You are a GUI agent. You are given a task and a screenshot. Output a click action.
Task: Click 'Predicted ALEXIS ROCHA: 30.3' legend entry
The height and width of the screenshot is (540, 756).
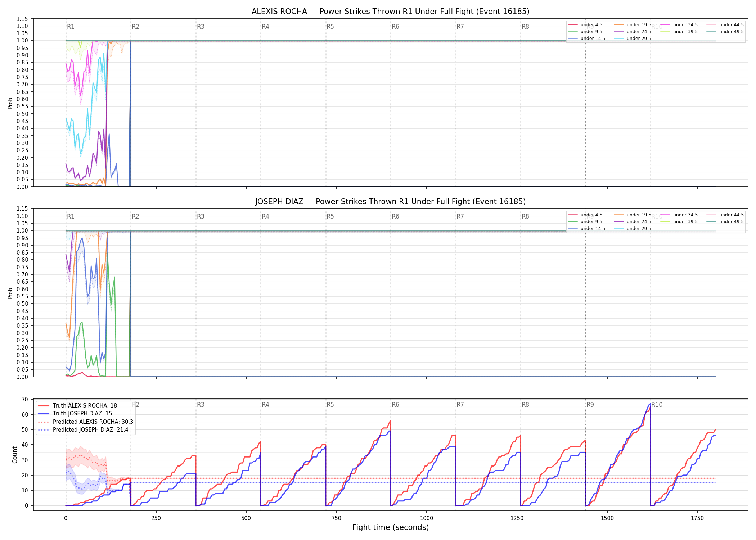tap(85, 422)
